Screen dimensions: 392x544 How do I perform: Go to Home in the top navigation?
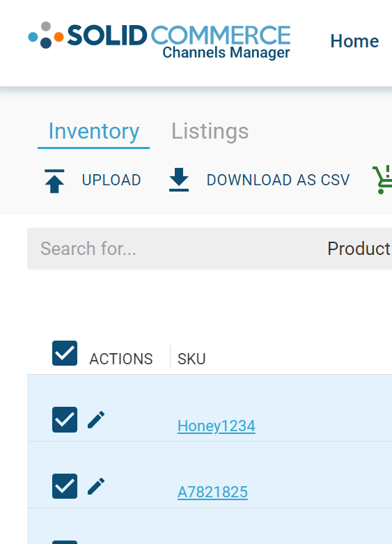(x=354, y=41)
